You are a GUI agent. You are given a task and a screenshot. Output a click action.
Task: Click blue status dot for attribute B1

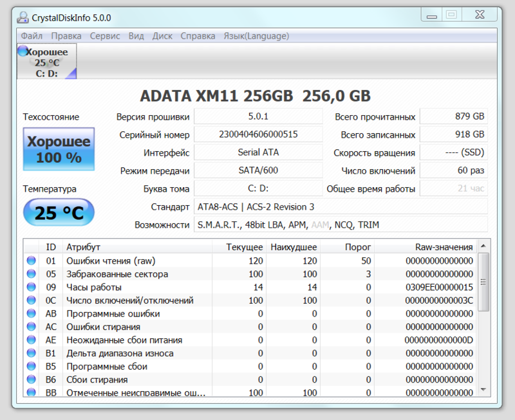tap(31, 353)
